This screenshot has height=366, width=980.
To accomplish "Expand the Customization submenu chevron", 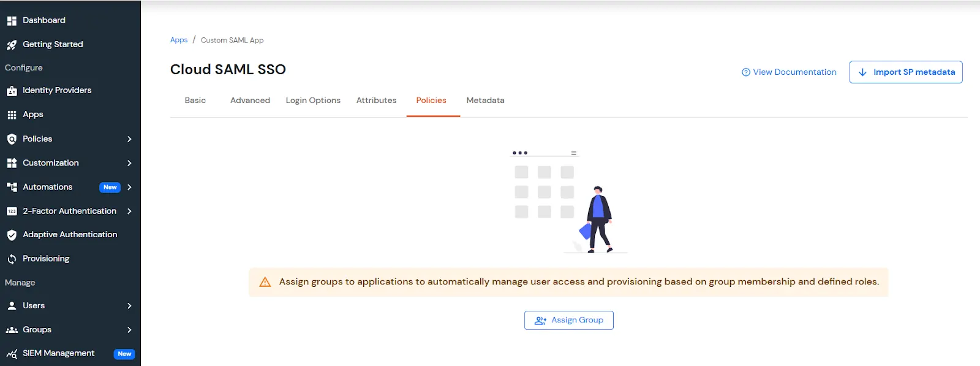I will [129, 163].
